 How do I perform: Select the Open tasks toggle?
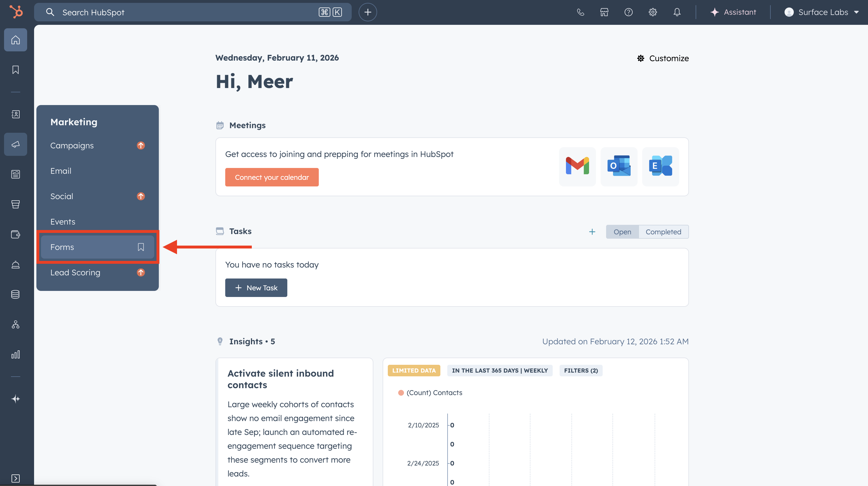click(622, 232)
